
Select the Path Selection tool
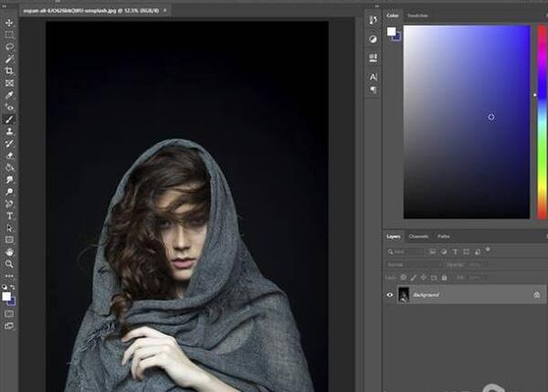point(9,228)
